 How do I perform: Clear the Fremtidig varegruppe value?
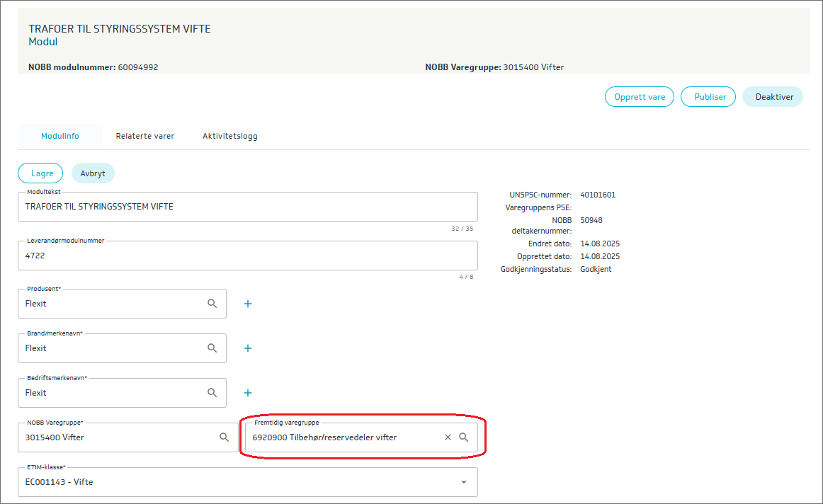coord(448,437)
